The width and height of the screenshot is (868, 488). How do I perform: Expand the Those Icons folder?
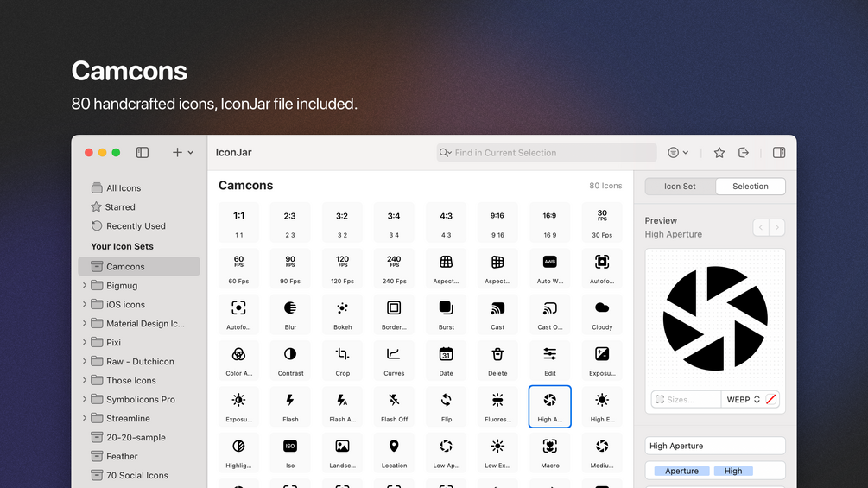(x=84, y=380)
